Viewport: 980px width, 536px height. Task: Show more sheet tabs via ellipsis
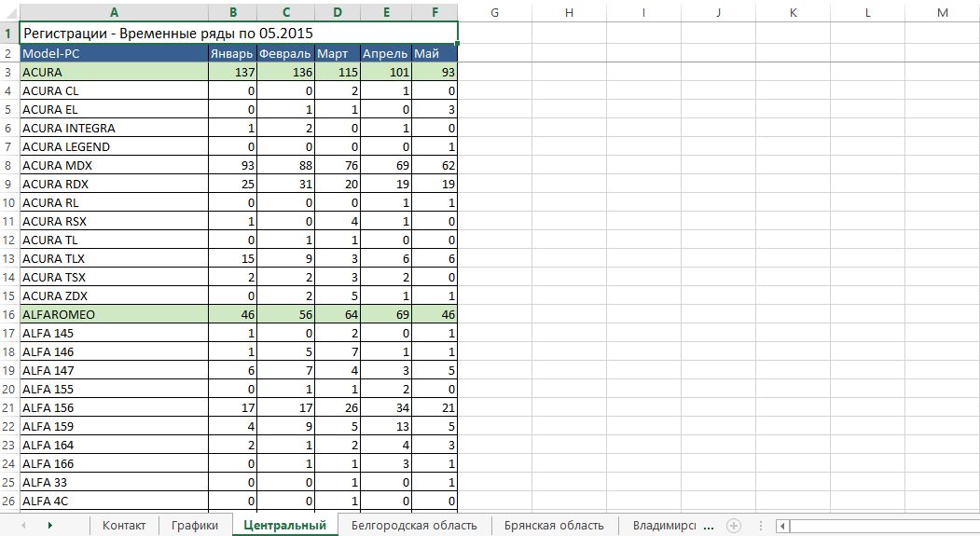(x=708, y=526)
